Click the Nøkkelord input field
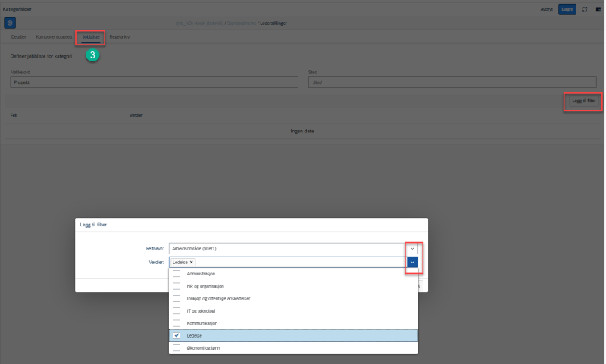 (x=155, y=82)
